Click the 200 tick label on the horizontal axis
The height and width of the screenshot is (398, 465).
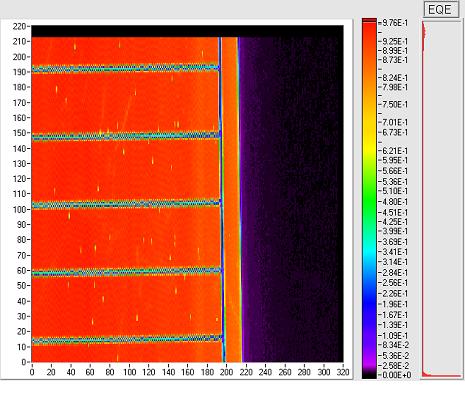tap(226, 372)
